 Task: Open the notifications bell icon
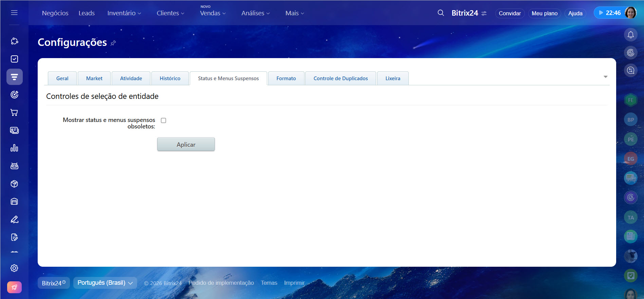pos(630,35)
